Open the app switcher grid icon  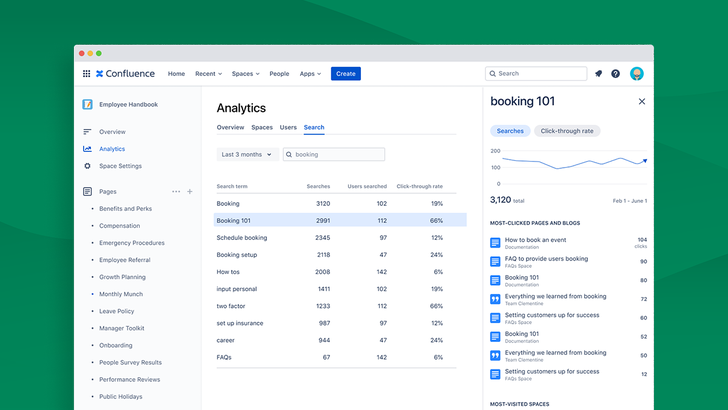point(86,73)
